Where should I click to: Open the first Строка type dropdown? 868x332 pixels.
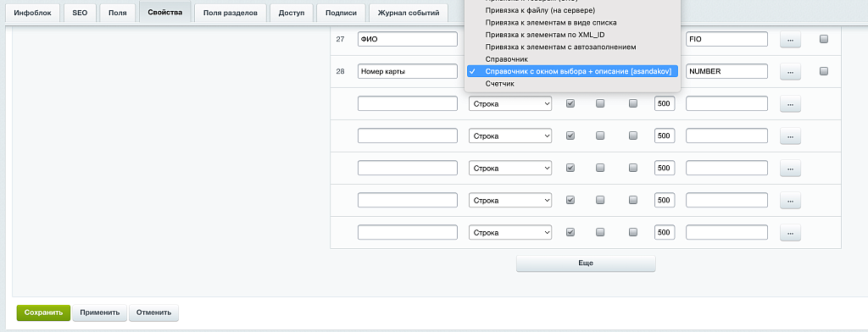(509, 103)
